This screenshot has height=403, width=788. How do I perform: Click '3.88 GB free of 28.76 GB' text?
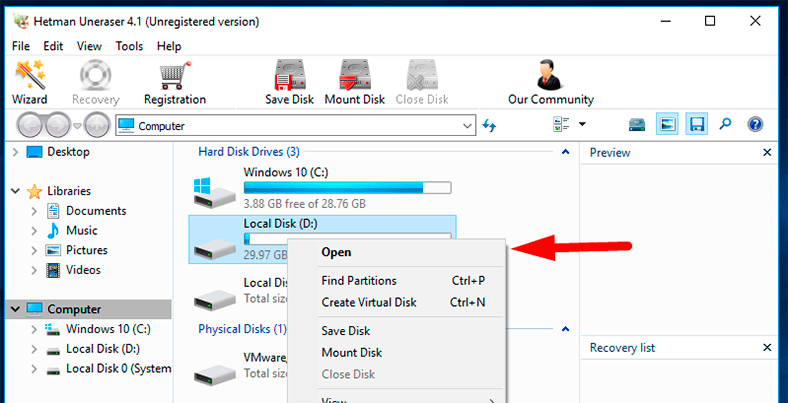pyautogui.click(x=305, y=204)
